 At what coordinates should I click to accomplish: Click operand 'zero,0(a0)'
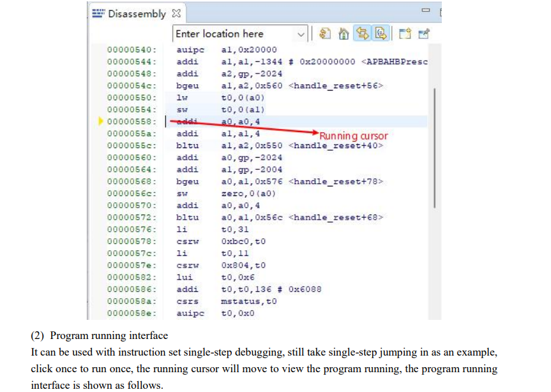click(x=248, y=193)
